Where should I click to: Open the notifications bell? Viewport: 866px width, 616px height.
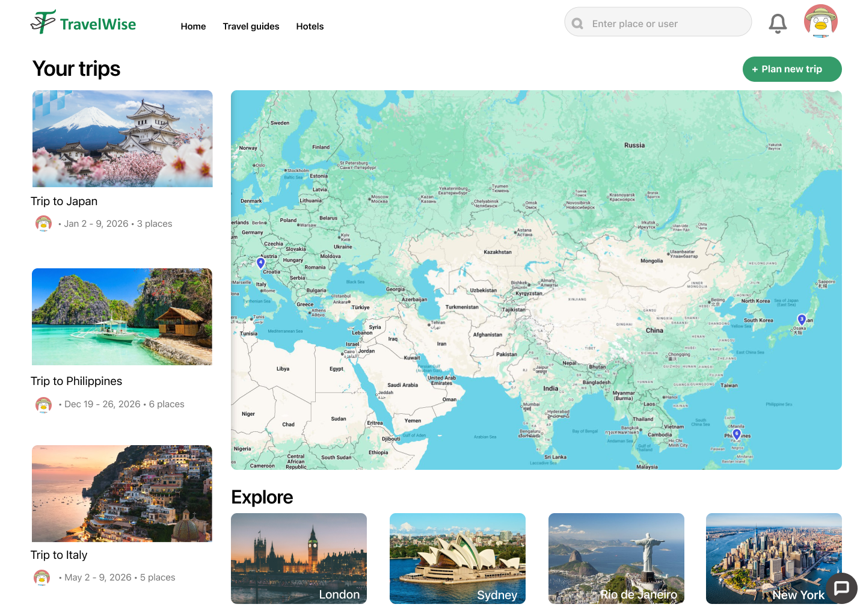coord(778,23)
